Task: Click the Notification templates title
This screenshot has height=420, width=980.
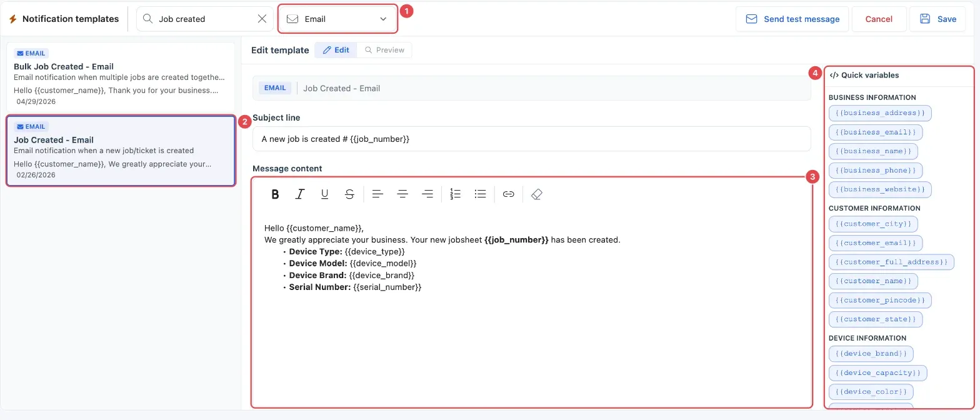Action: click(x=71, y=19)
